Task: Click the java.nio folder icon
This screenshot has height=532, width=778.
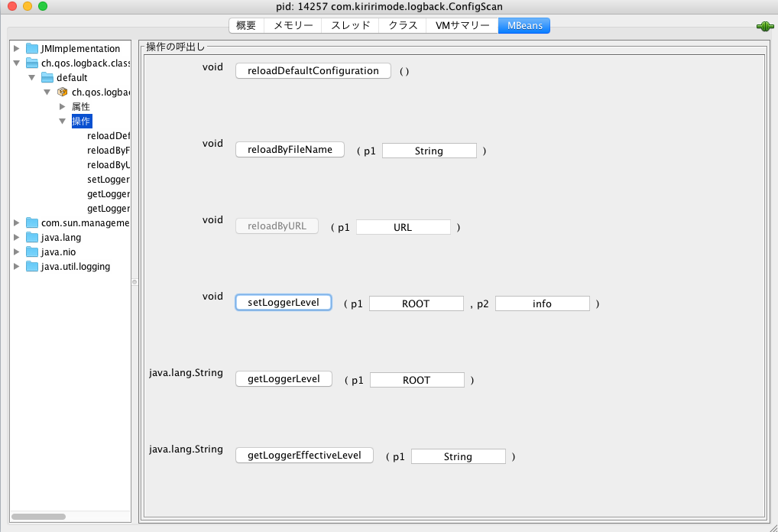Action: tap(32, 251)
